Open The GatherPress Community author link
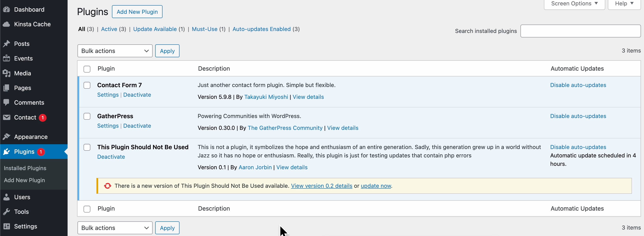Image resolution: width=644 pixels, height=236 pixels. (285, 128)
